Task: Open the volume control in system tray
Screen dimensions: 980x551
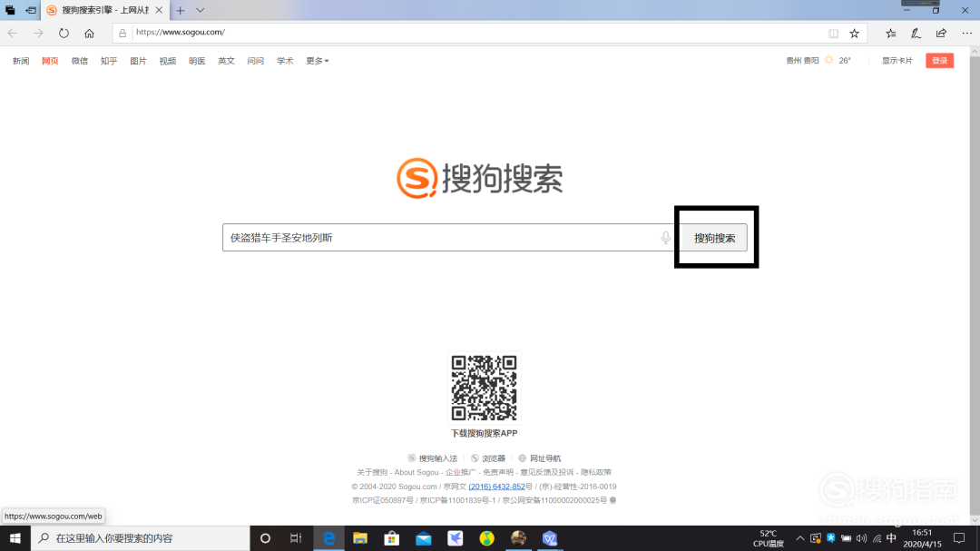Action: point(861,538)
